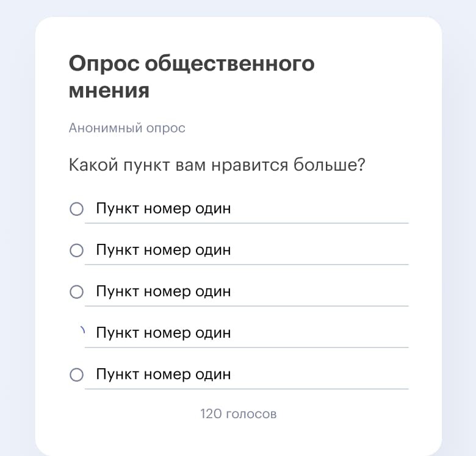Pick the fifth "Пункт номер один" answer text
The image size is (476, 456).
[x=164, y=374]
